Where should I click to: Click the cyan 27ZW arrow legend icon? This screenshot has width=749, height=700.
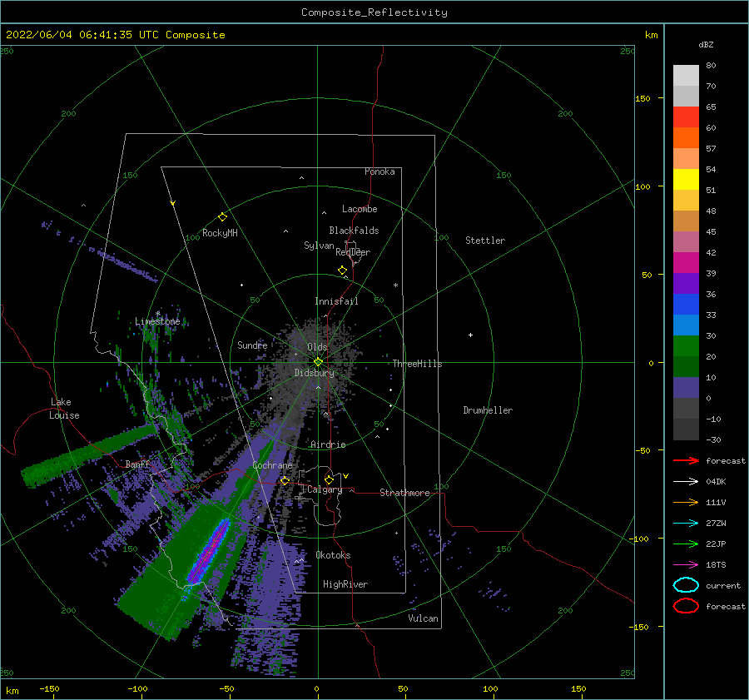click(686, 524)
